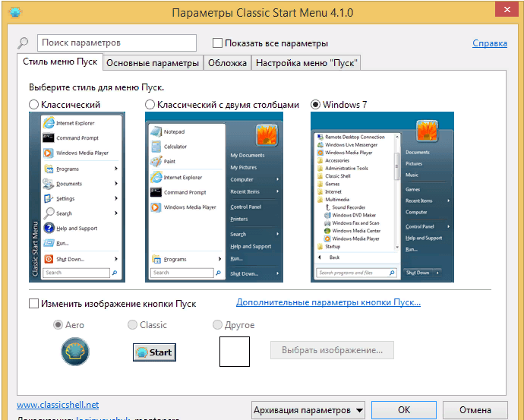Viewport: 524px width, 420px height.
Task: Click the two-column style preview thumbnail
Action: 214,197
